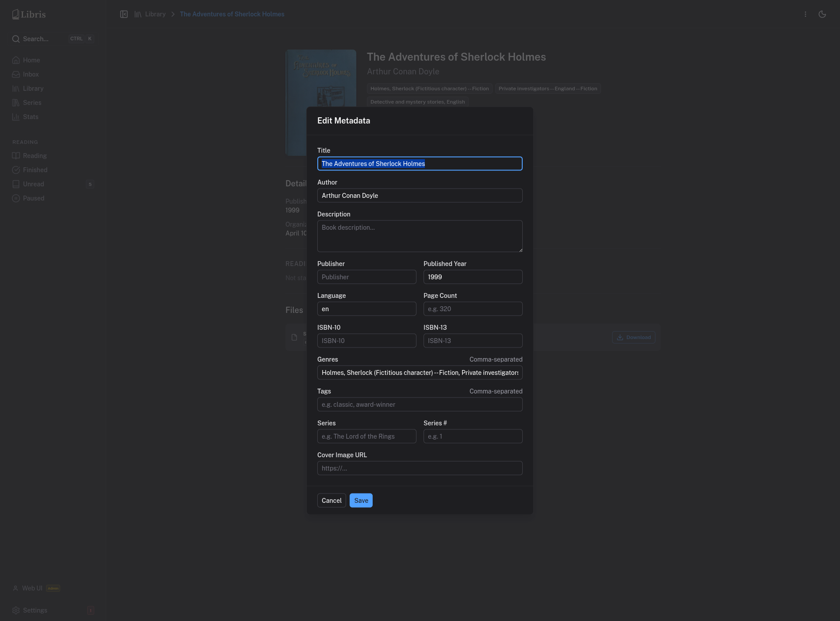Click the Genres input field
Viewport: 840px width, 621px height.
pos(420,373)
